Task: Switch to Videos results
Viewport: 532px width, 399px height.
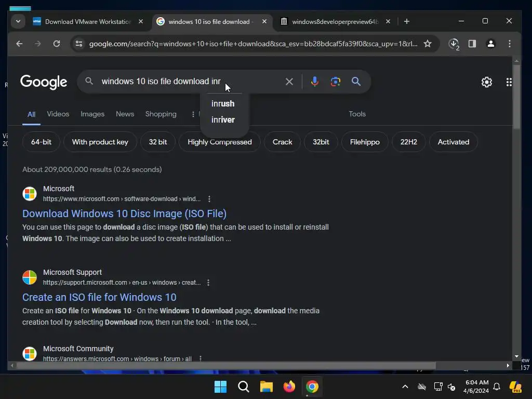Action: coord(58,114)
